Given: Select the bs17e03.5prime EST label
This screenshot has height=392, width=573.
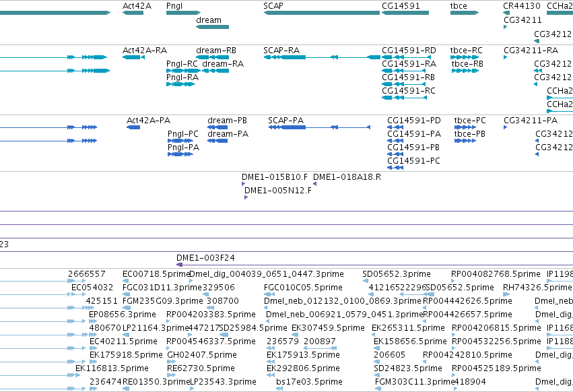Looking at the screenshot, I should coord(309,382).
